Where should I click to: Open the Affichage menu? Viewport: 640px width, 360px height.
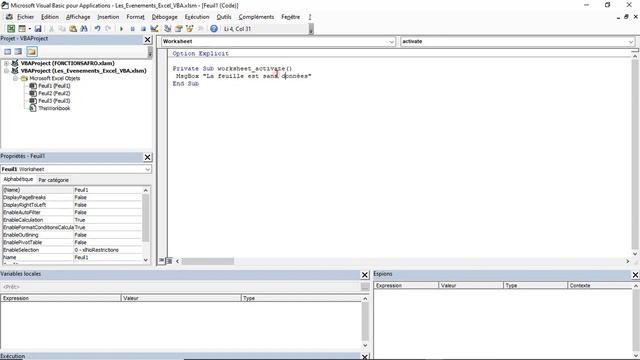pos(78,17)
